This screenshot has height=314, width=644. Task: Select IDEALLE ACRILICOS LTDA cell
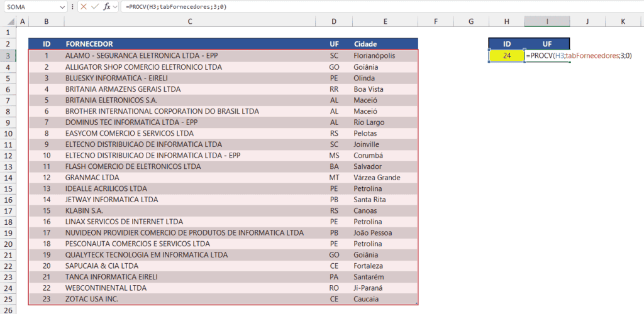tap(190, 188)
